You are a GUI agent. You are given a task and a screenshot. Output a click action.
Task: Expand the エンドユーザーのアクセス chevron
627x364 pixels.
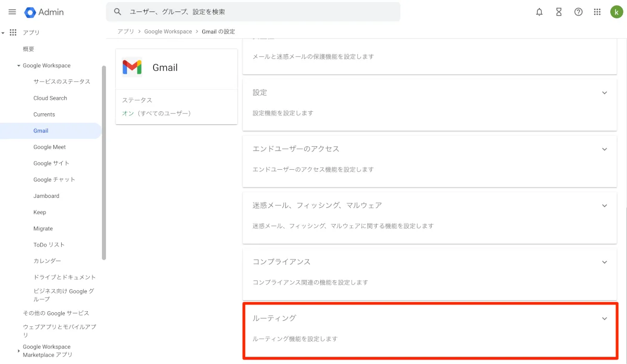tap(605, 149)
